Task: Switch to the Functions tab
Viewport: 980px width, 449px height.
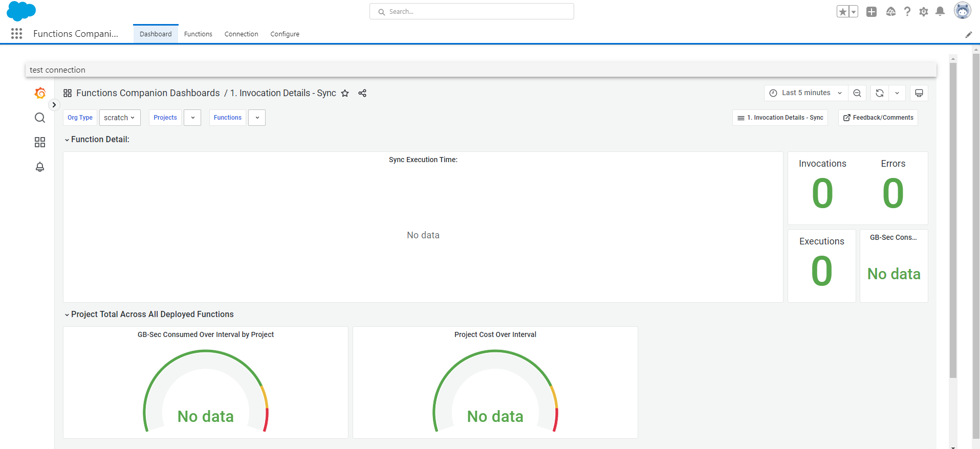Action: [198, 34]
